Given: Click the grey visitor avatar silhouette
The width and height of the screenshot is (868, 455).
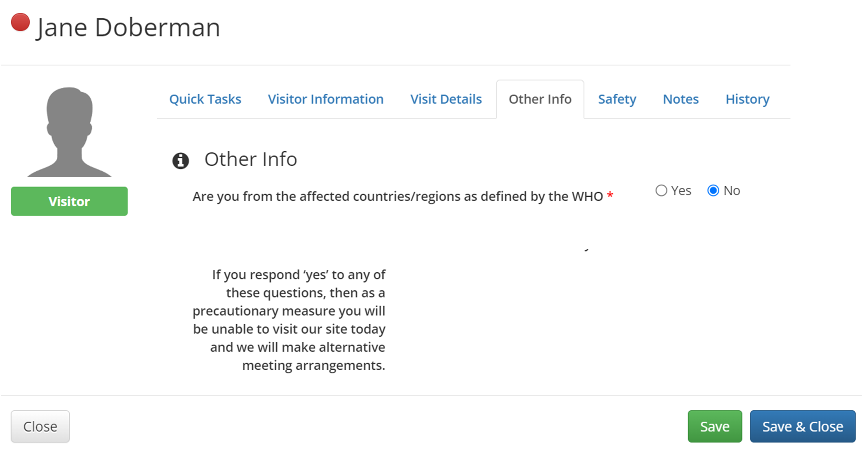Looking at the screenshot, I should [69, 132].
